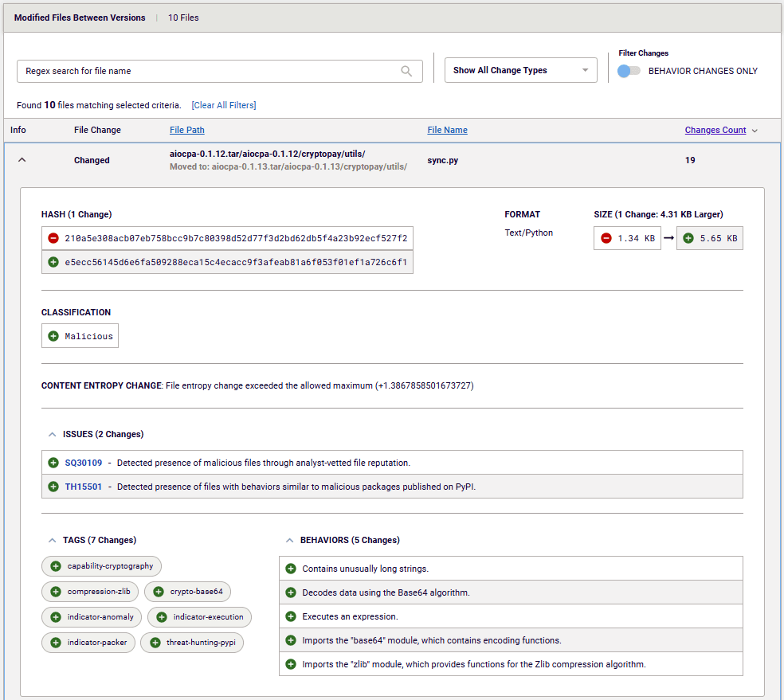Screen dimensions: 784x700
Task: Click 'Executes an expression.' behavior row
Action: [511, 616]
